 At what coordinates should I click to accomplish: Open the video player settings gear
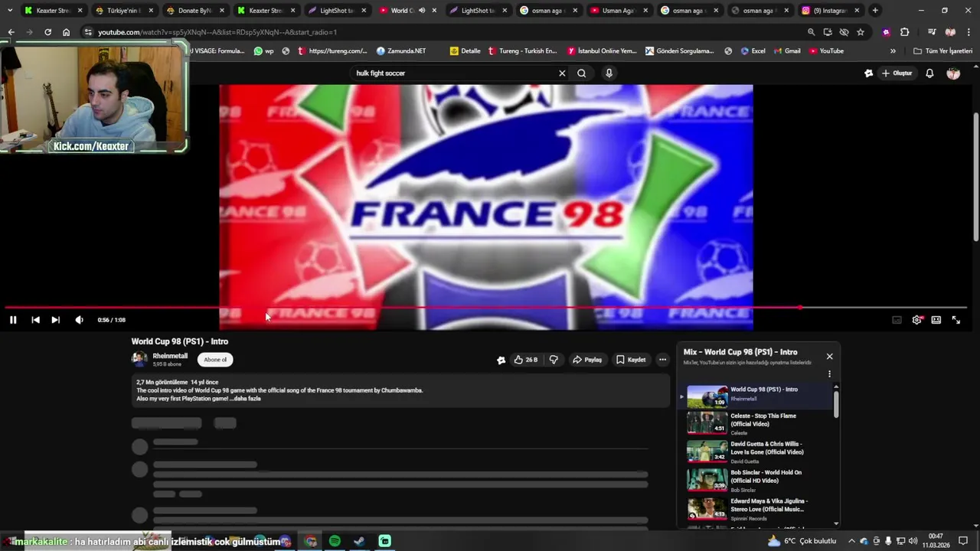coord(916,320)
